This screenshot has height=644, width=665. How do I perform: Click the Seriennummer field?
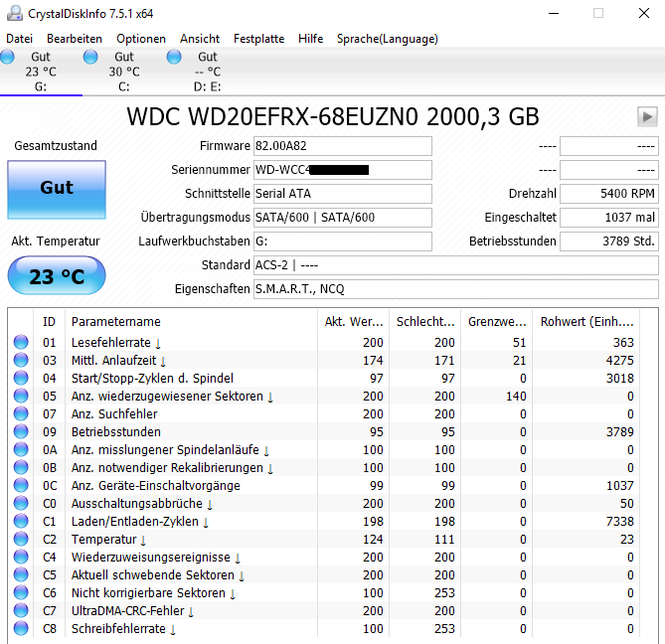343,170
